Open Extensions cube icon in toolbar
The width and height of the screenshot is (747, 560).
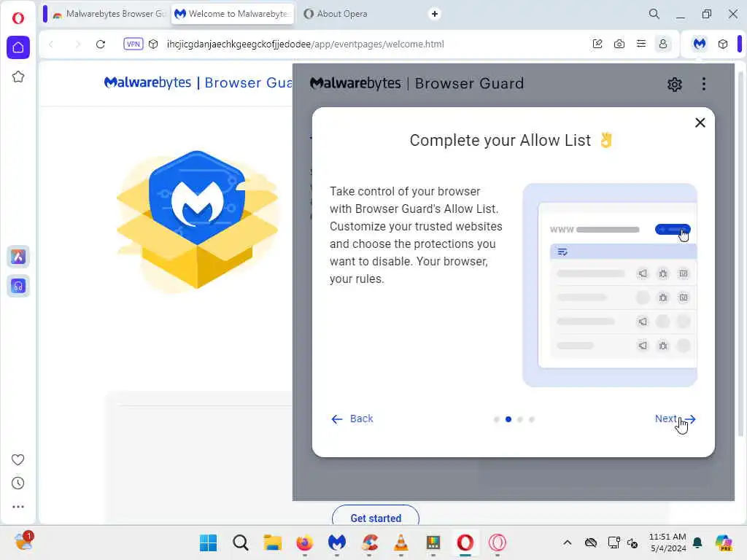point(723,44)
